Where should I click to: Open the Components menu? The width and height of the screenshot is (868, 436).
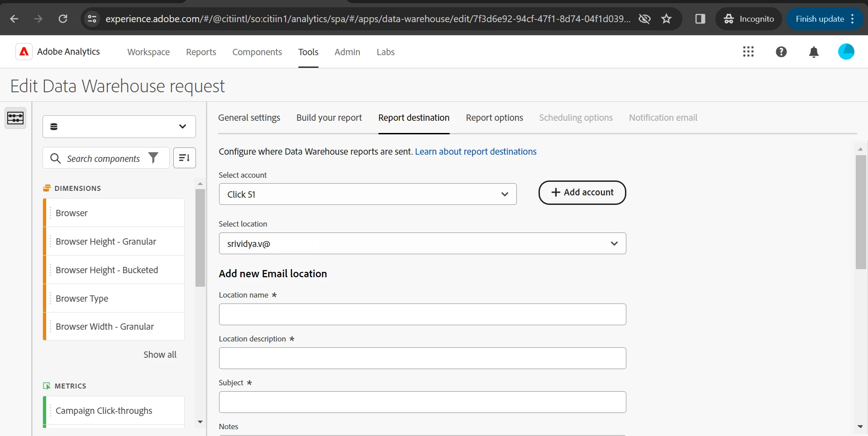point(257,52)
